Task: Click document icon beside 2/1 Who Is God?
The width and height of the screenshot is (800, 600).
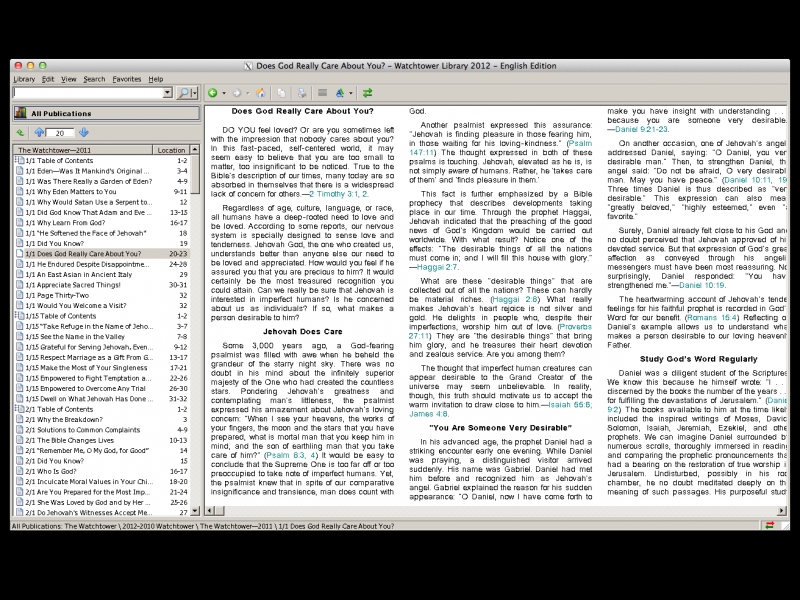Action: (x=19, y=471)
